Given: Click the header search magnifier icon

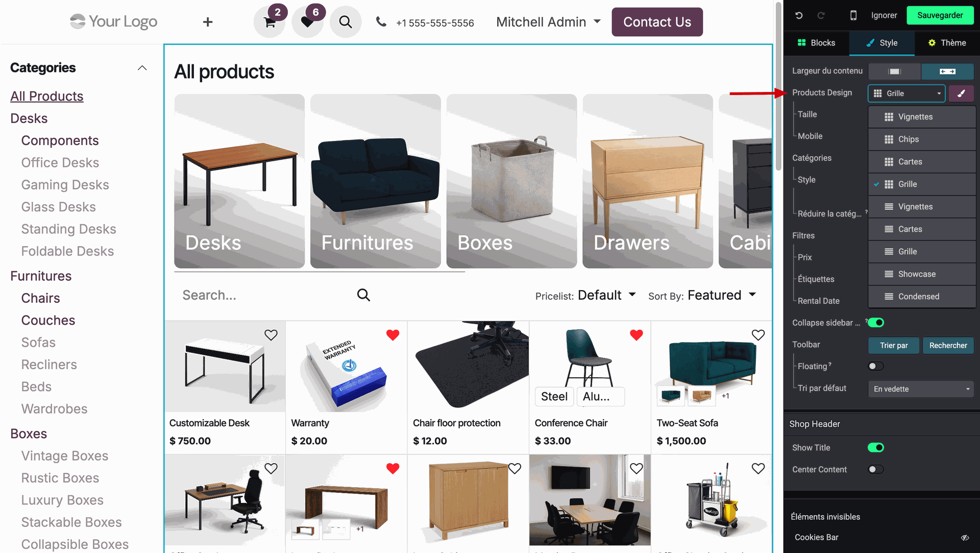Looking at the screenshot, I should 346,22.
